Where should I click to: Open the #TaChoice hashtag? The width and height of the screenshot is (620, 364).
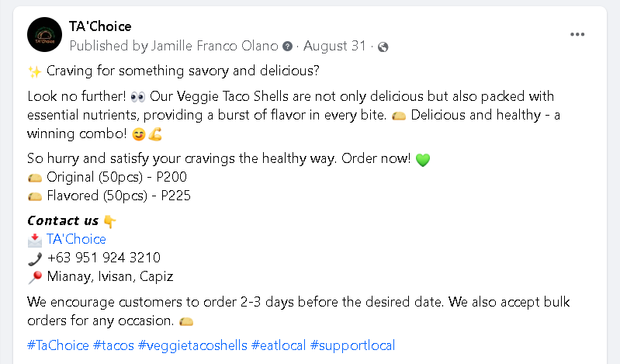pyautogui.click(x=57, y=345)
